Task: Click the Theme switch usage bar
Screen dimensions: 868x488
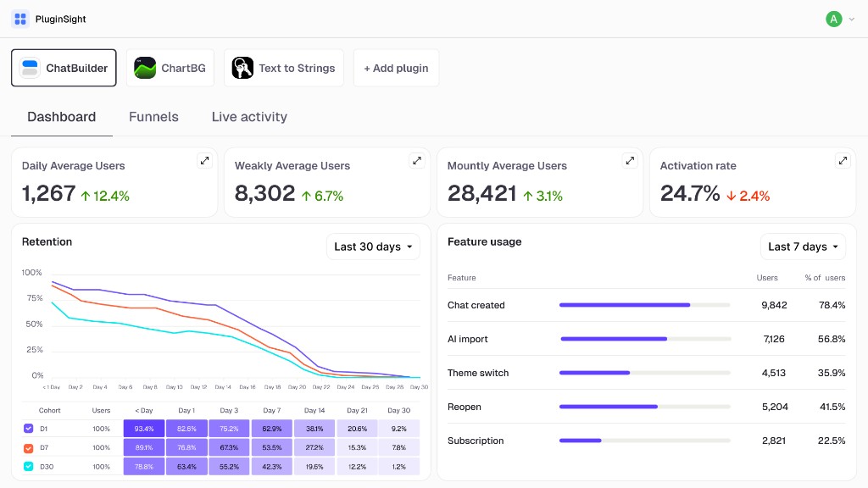Action: [644, 373]
